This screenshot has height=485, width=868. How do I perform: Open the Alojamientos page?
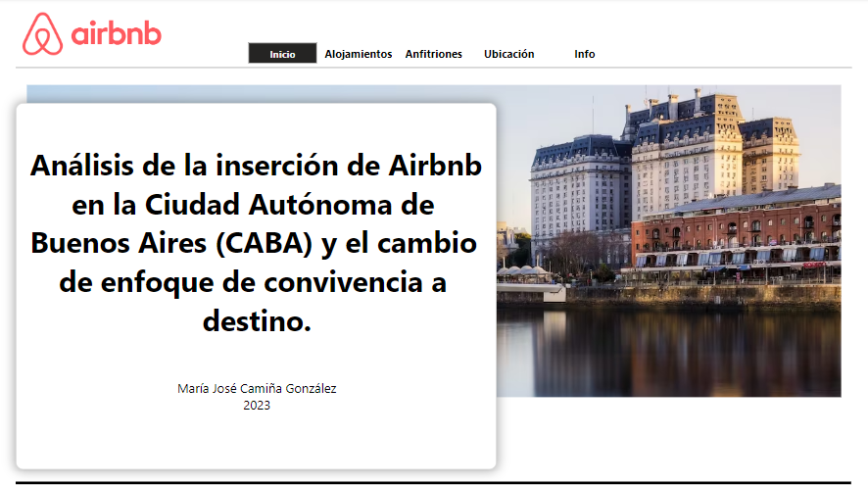pyautogui.click(x=359, y=54)
